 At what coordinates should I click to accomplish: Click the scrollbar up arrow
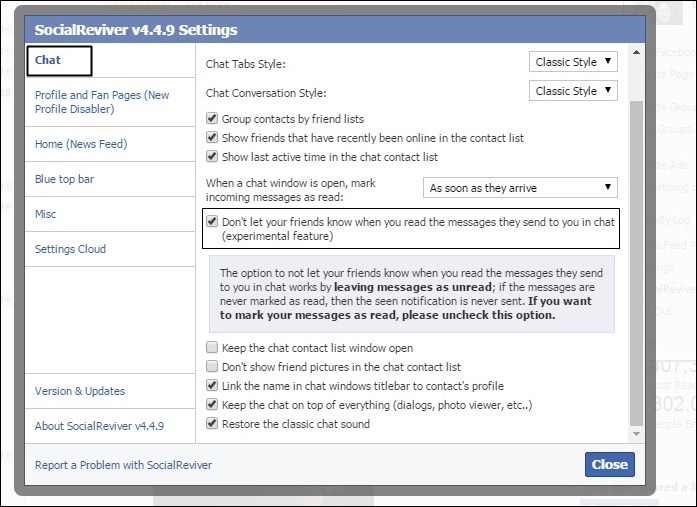coord(637,52)
